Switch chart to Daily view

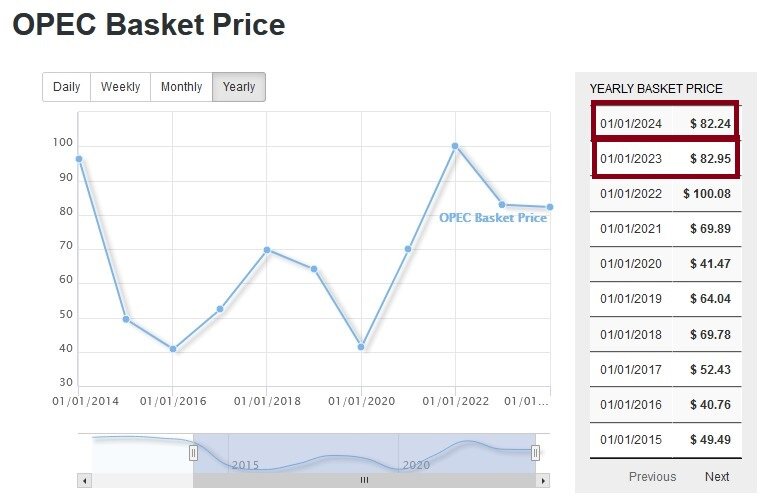point(67,87)
